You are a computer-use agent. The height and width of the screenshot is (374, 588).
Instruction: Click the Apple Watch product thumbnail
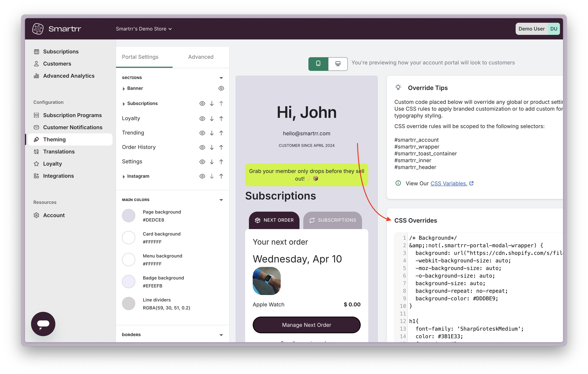coord(267,281)
